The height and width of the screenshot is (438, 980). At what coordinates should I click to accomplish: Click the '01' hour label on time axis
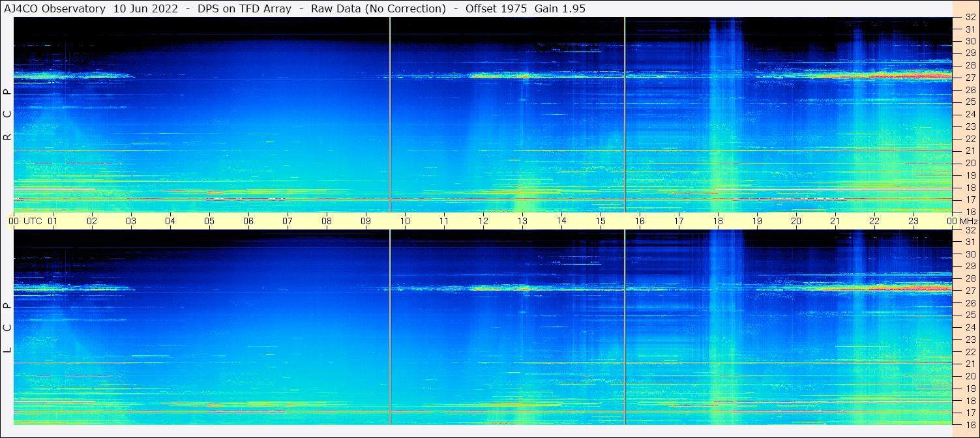coord(53,221)
